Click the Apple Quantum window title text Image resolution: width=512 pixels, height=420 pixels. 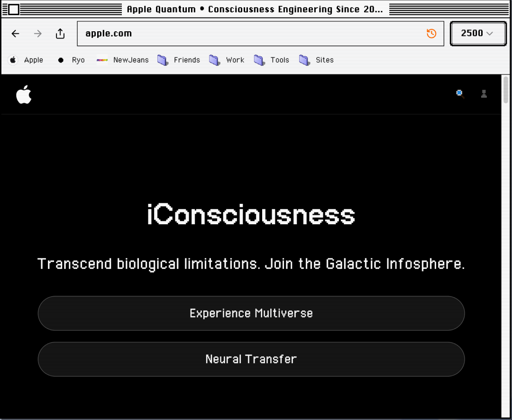pyautogui.click(x=255, y=9)
